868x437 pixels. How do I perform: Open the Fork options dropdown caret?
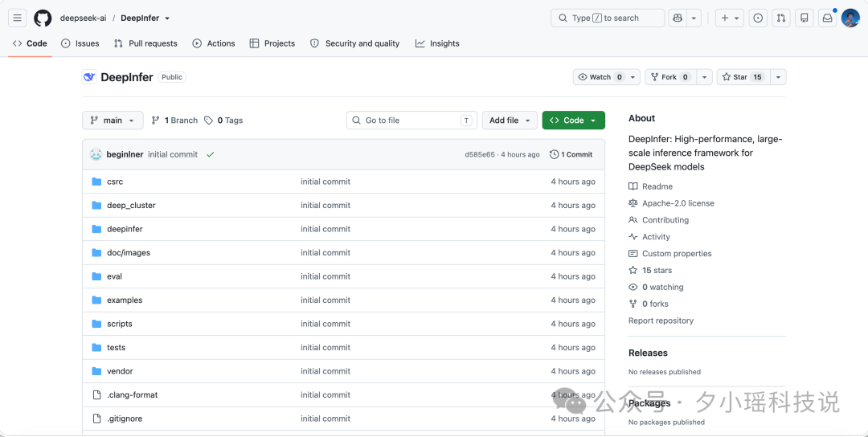pos(704,77)
